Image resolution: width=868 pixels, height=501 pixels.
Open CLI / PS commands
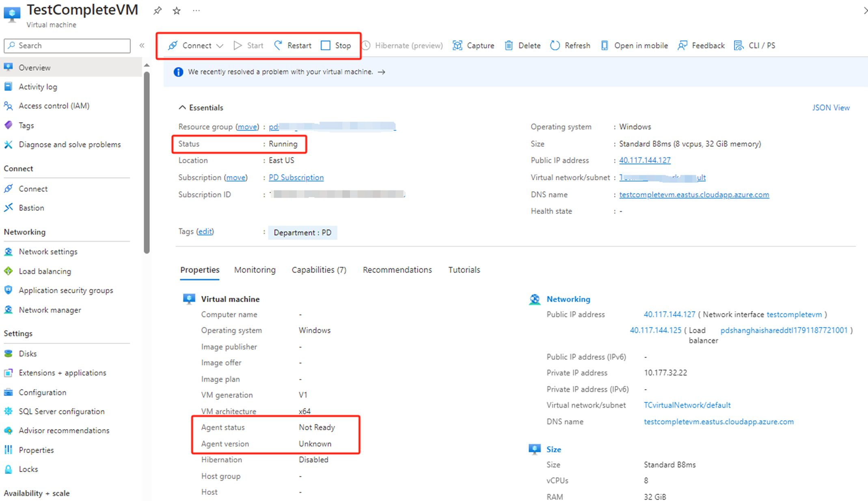pos(755,45)
